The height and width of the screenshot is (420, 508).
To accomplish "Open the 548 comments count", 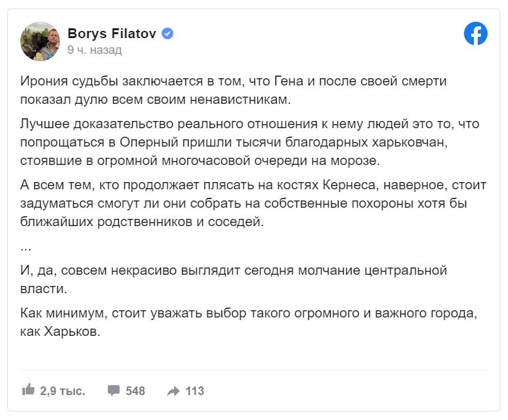I will coord(135,391).
